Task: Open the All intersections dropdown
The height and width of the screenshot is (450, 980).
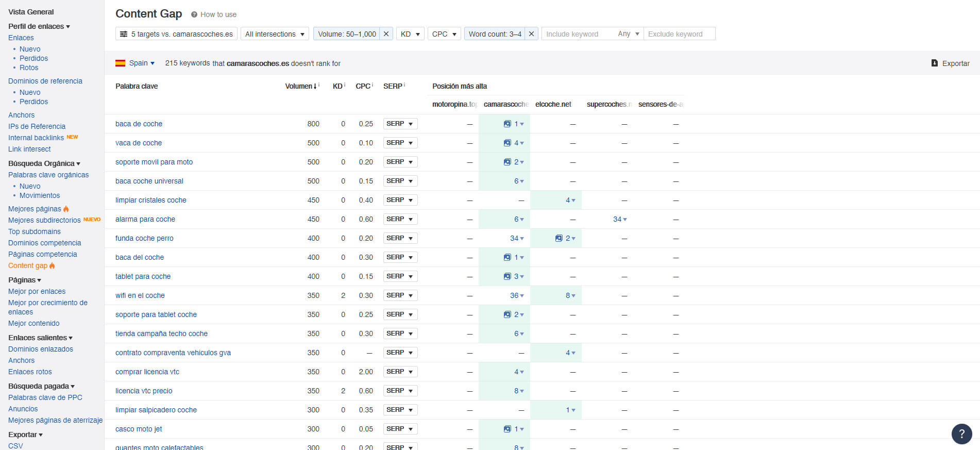Action: 275,34
